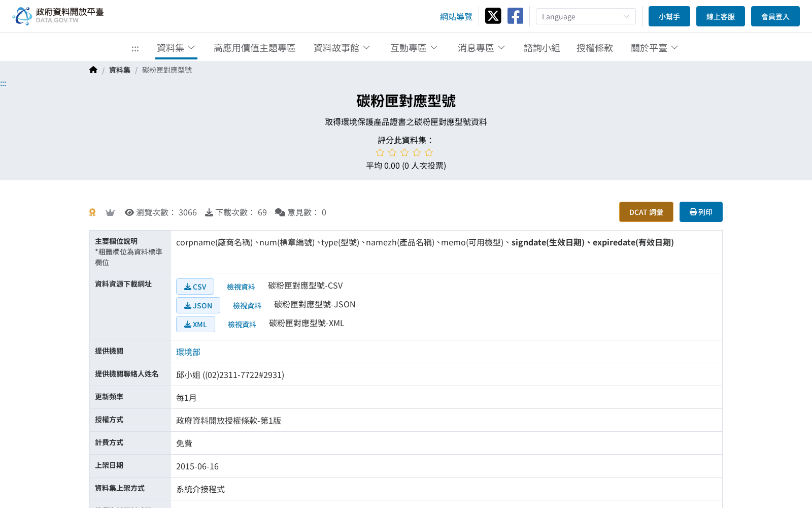Open the Facebook social icon
This screenshot has width=812, height=508.
[x=515, y=16]
